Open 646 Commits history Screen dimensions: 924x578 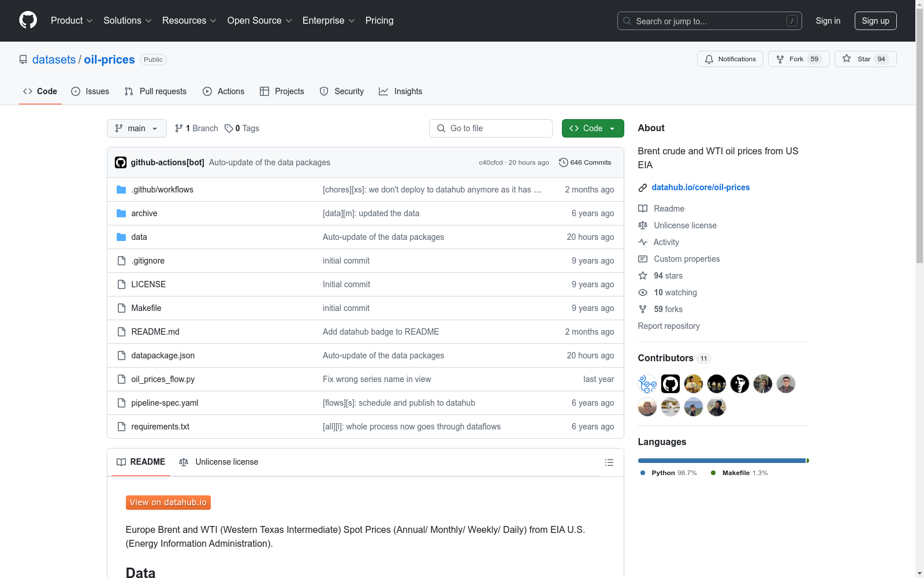pos(585,162)
